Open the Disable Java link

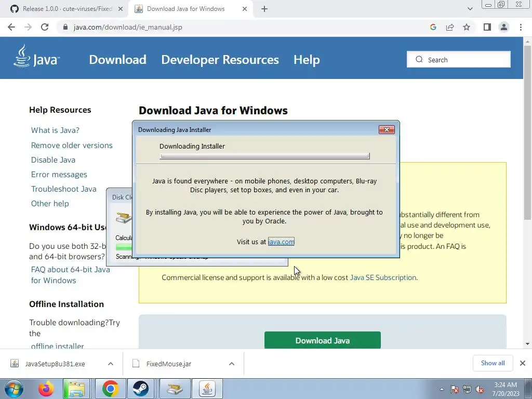click(54, 160)
